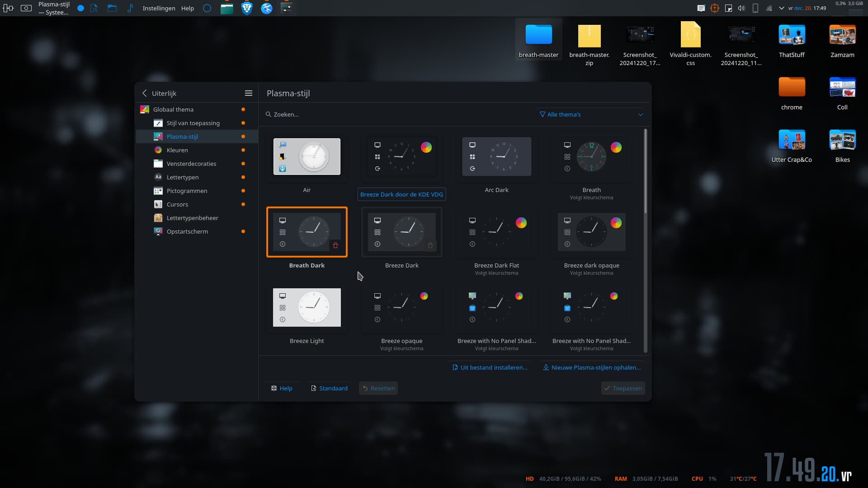
Task: Open Kleuren settings in sidebar
Action: pos(197,150)
